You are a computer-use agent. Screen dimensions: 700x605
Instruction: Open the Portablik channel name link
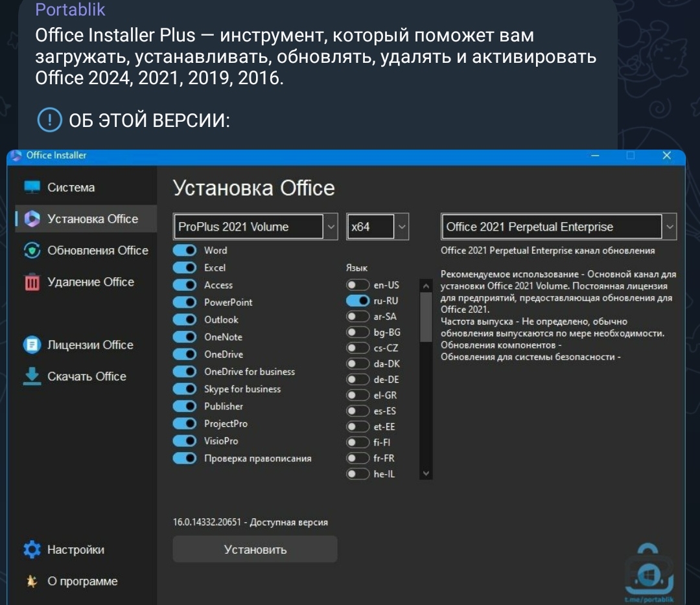click(x=70, y=9)
